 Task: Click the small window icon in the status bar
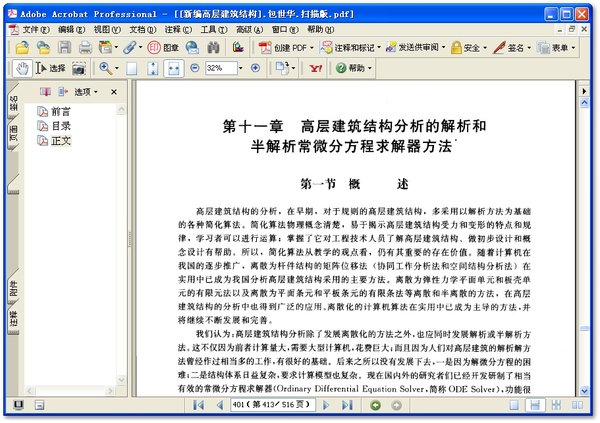pyautogui.click(x=39, y=405)
